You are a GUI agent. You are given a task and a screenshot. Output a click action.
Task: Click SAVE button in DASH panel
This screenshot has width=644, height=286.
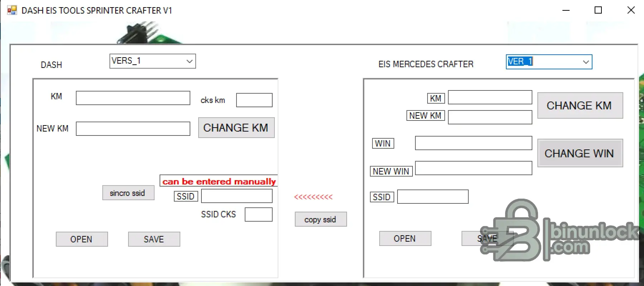coord(154,239)
